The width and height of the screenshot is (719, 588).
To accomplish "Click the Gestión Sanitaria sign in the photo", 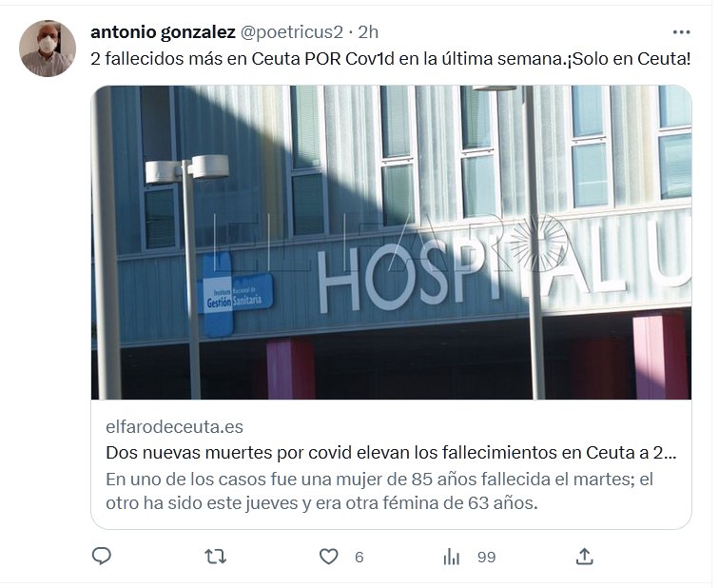I will tap(234, 296).
